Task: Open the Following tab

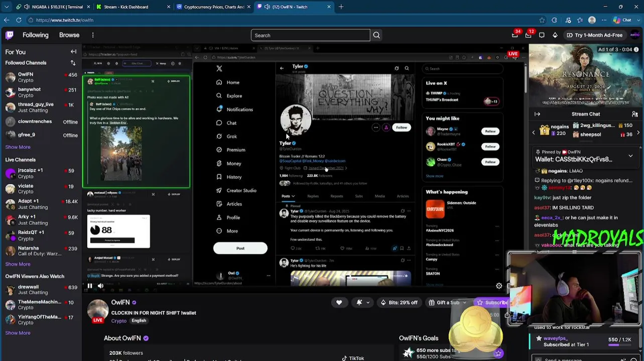Action: coord(35,35)
